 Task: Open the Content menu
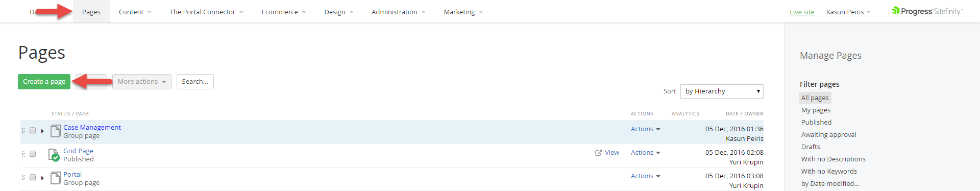pyautogui.click(x=135, y=12)
